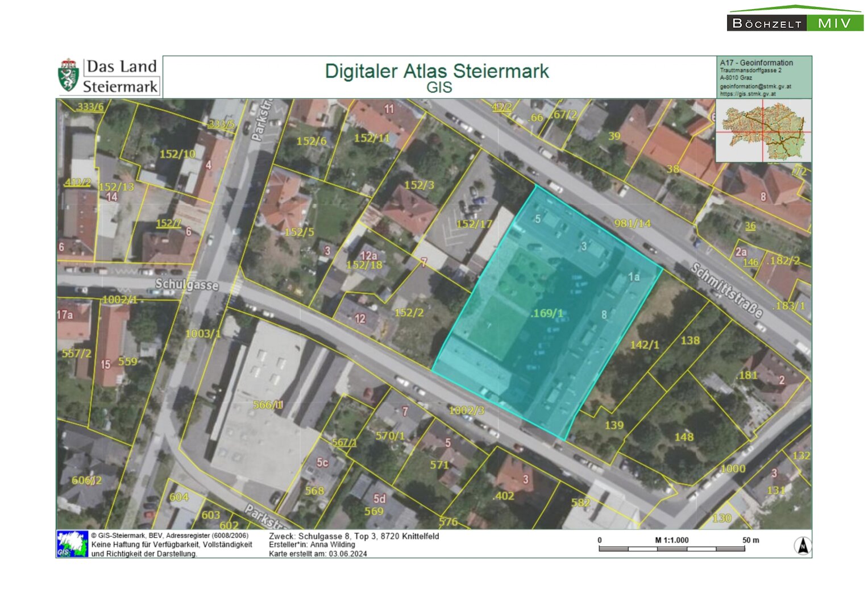Click the 'Das Land Steiermark' text logo

click(121, 77)
